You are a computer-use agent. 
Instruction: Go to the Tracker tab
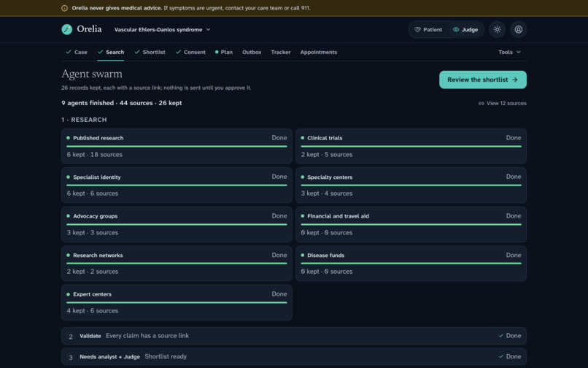pyautogui.click(x=280, y=52)
